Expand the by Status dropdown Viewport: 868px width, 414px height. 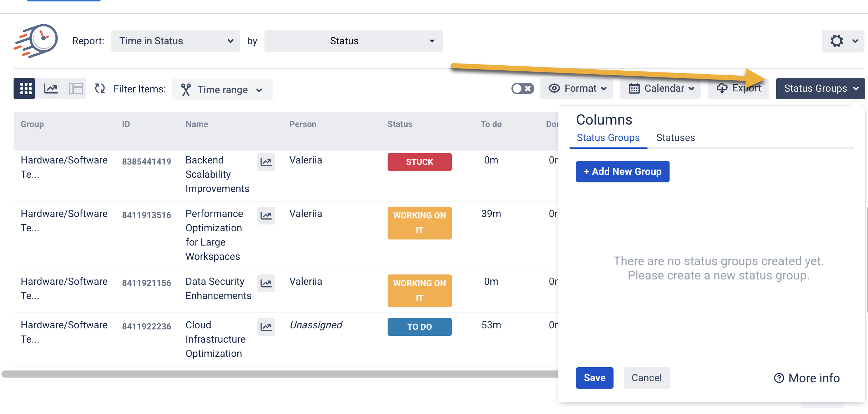353,41
